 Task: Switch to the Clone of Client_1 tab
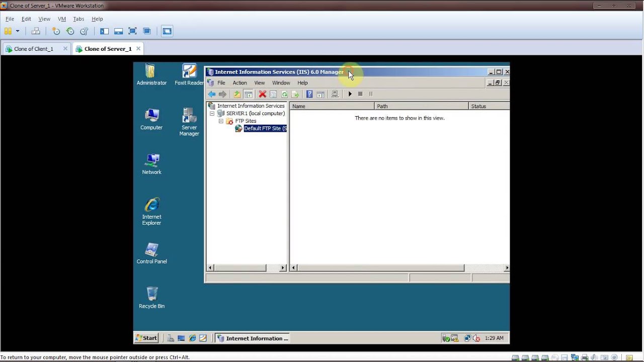tap(33, 49)
